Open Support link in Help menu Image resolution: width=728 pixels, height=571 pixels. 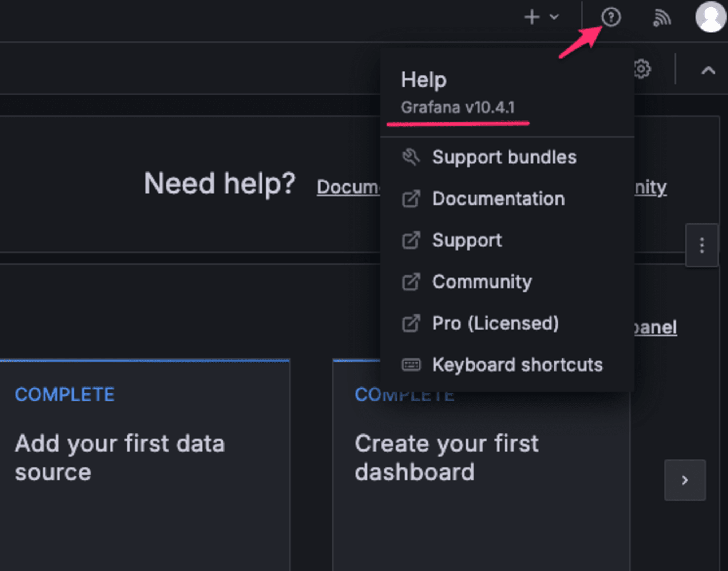[x=507, y=240]
